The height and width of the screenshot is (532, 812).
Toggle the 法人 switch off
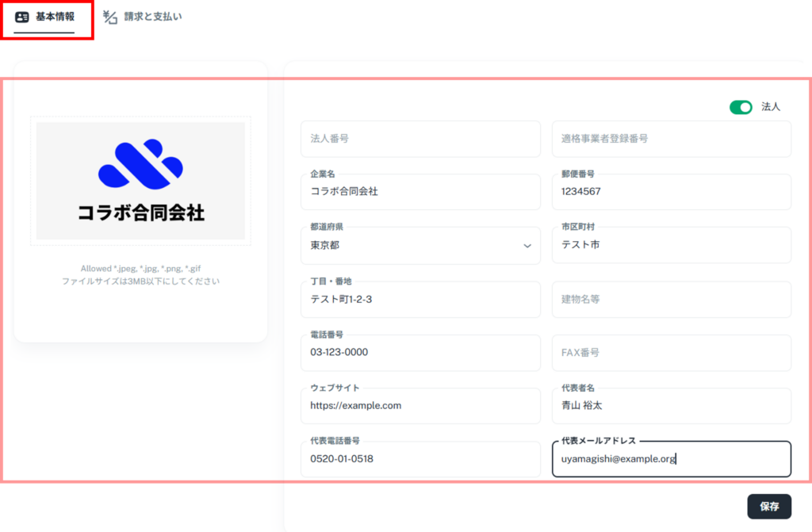(x=741, y=107)
